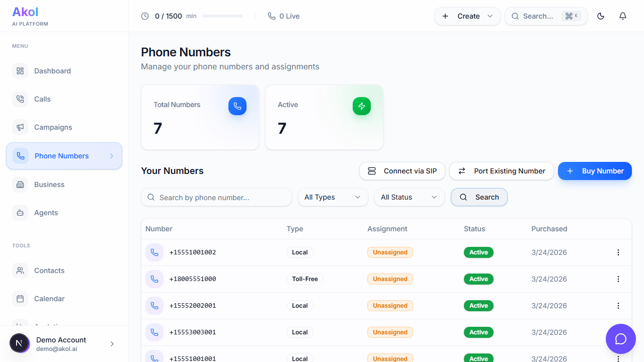Viewport: 644px width, 362px height.
Task: Click the Buy Number button
Action: pyautogui.click(x=595, y=171)
